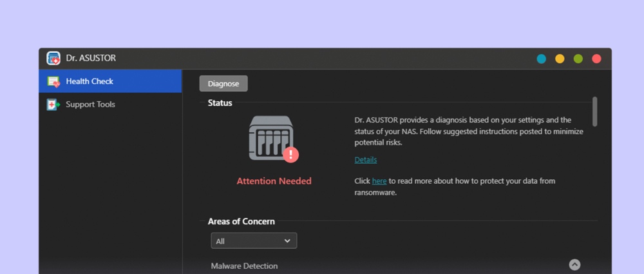644x274 pixels.
Task: Open the 'All' filter dropdown
Action: coord(254,240)
